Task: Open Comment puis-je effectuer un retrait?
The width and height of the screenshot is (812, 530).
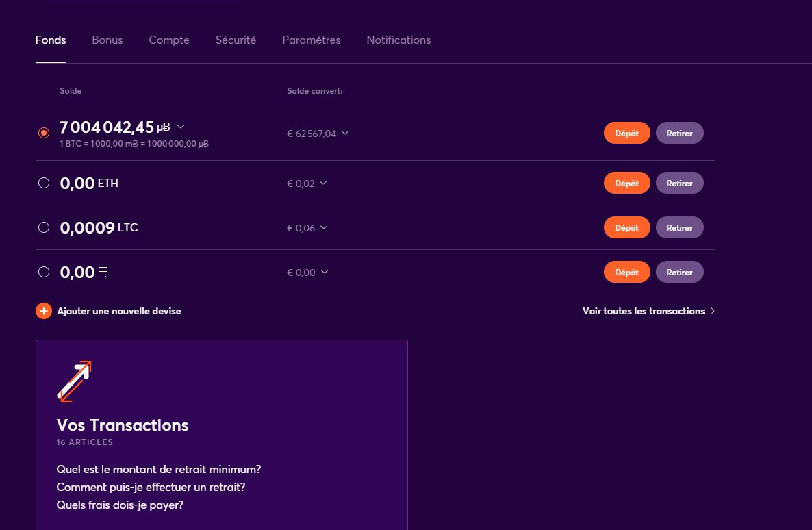Action: [x=151, y=487]
